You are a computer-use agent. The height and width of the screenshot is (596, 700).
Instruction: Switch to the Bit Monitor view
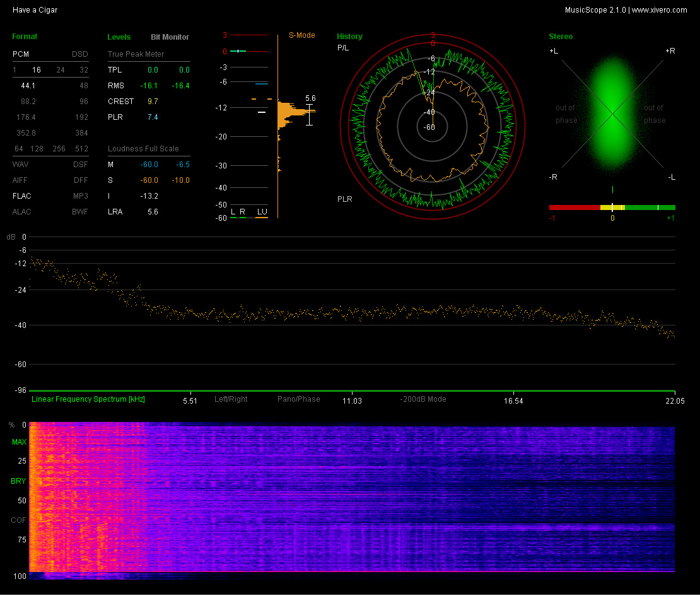[x=170, y=37]
